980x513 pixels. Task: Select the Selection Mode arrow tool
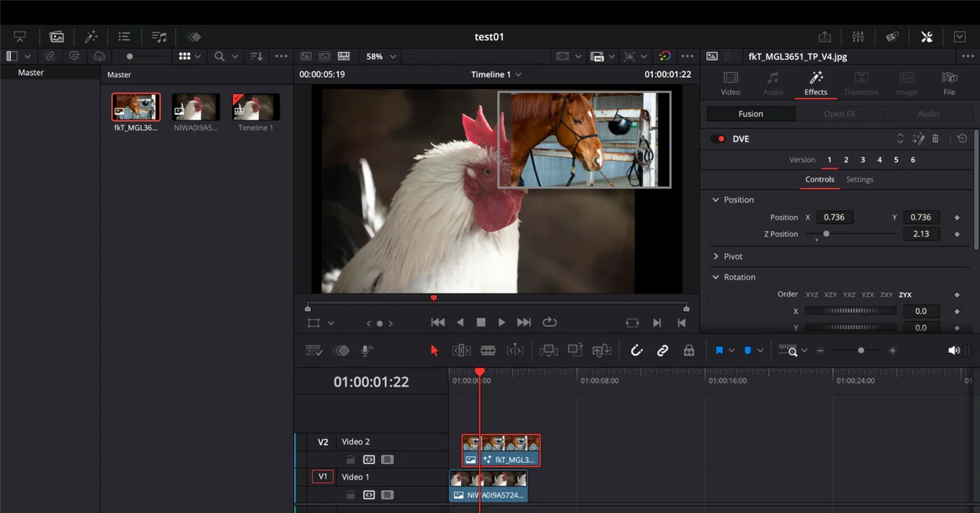click(x=434, y=351)
